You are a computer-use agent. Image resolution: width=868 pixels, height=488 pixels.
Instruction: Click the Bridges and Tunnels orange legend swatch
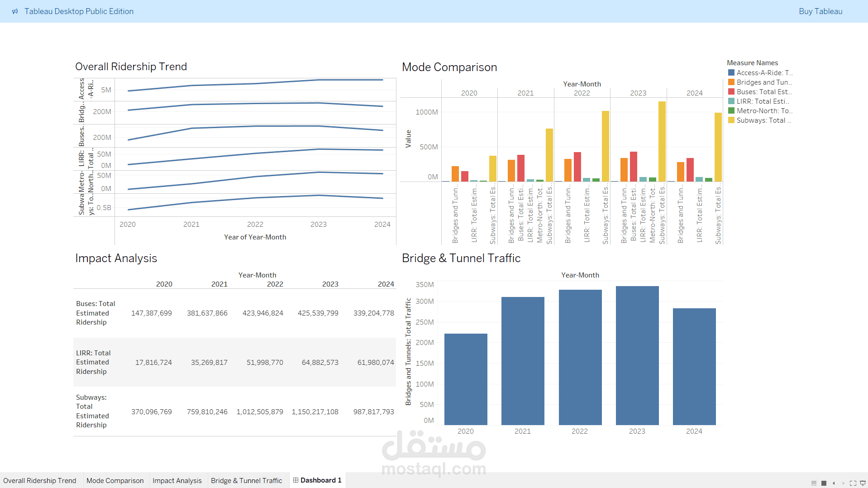tap(731, 82)
